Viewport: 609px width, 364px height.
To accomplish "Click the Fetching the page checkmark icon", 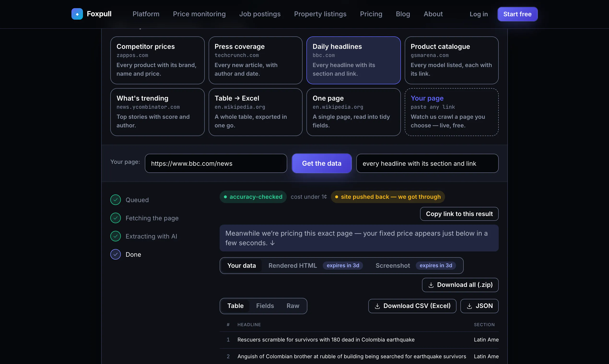I will 115,218.
